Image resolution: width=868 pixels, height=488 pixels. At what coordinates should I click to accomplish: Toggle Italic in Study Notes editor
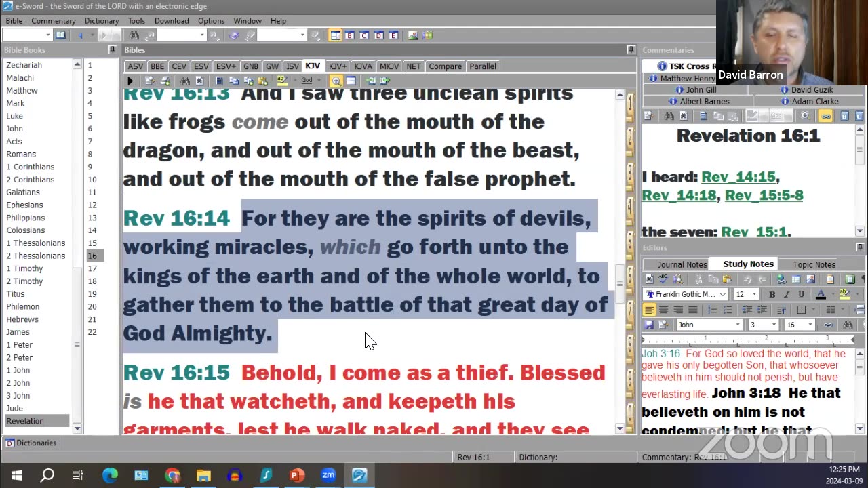787,294
